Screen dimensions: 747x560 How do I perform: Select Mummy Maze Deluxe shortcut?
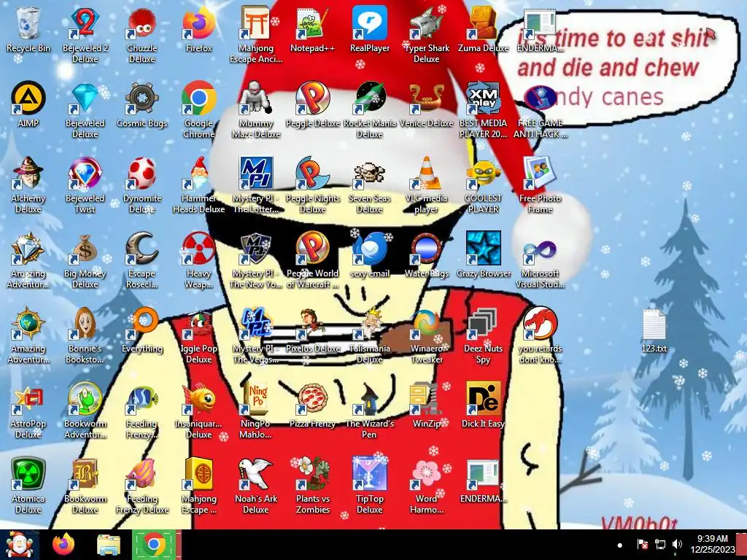[x=256, y=109]
